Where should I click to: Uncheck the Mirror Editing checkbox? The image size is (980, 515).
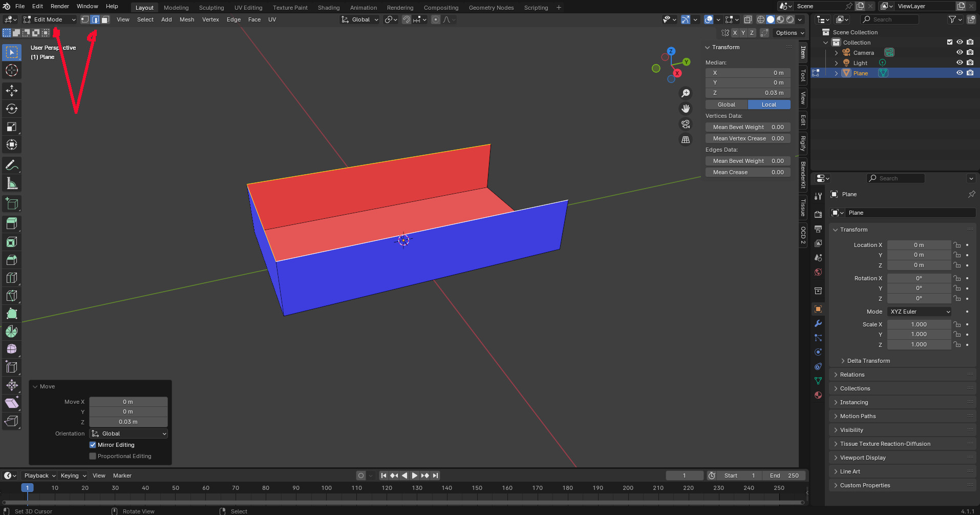click(93, 445)
